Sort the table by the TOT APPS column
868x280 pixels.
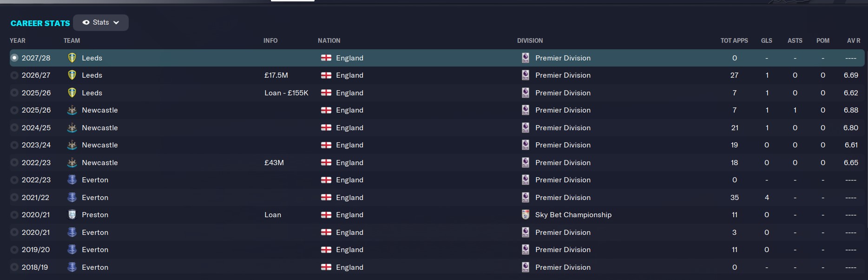point(734,40)
